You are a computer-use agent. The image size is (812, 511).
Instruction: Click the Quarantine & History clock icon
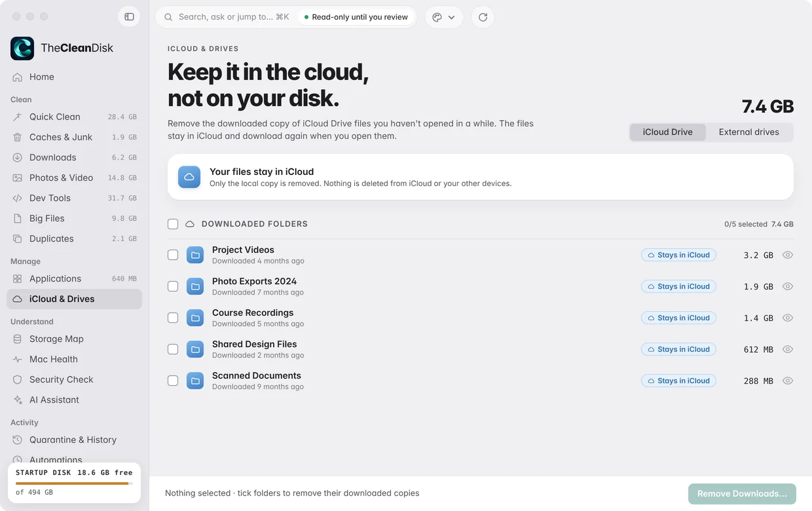(18, 440)
